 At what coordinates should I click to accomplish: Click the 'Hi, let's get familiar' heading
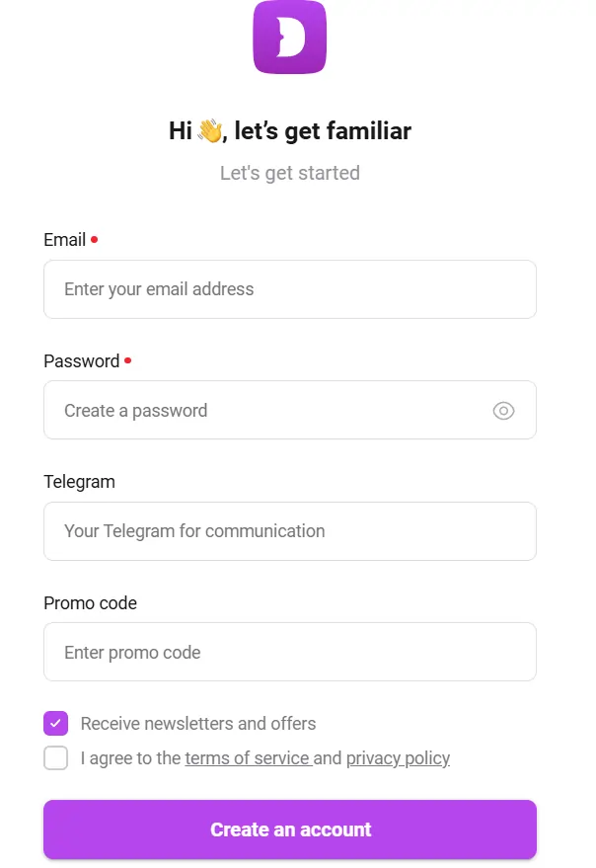click(290, 130)
